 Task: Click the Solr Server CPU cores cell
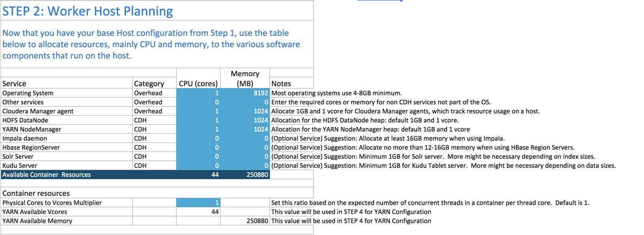click(198, 157)
